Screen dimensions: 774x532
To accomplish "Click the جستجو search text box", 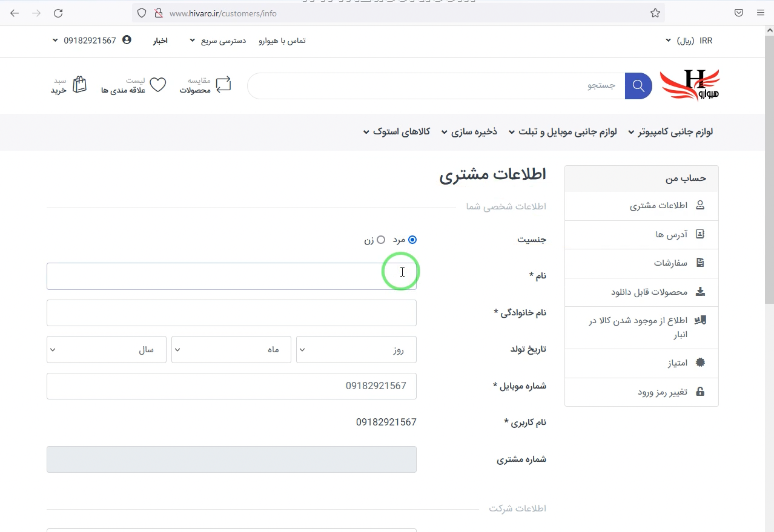I will point(436,86).
